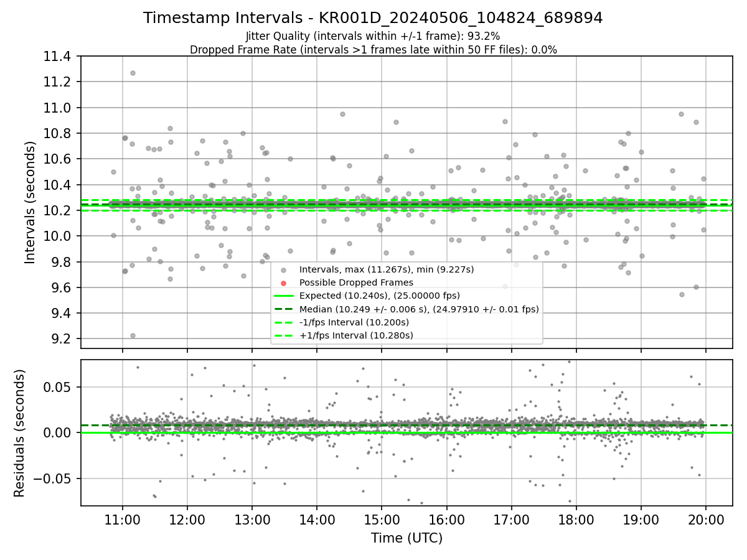Click the 9.6 y-axis tick label
Viewport: 747px width, 560px height.
(62, 288)
